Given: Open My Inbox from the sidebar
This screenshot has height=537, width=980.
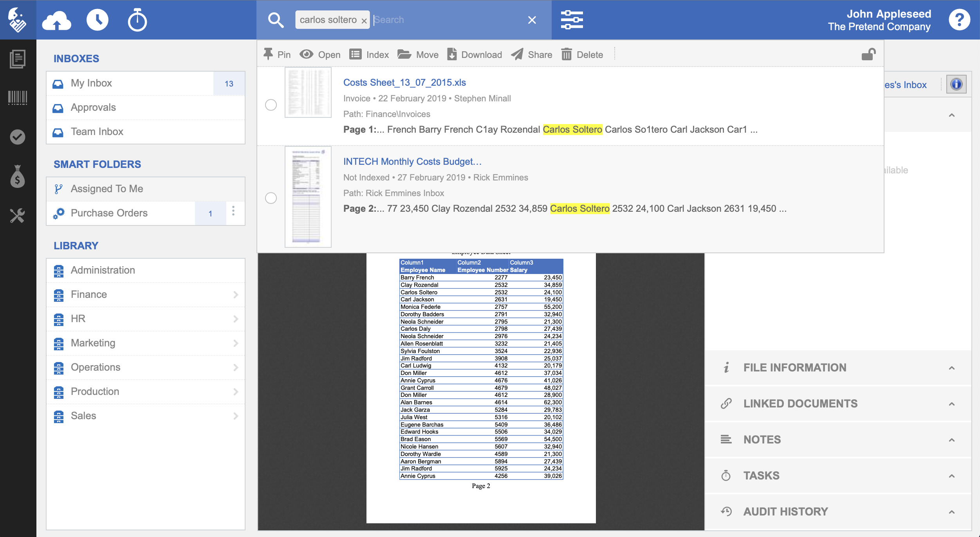Looking at the screenshot, I should point(91,83).
